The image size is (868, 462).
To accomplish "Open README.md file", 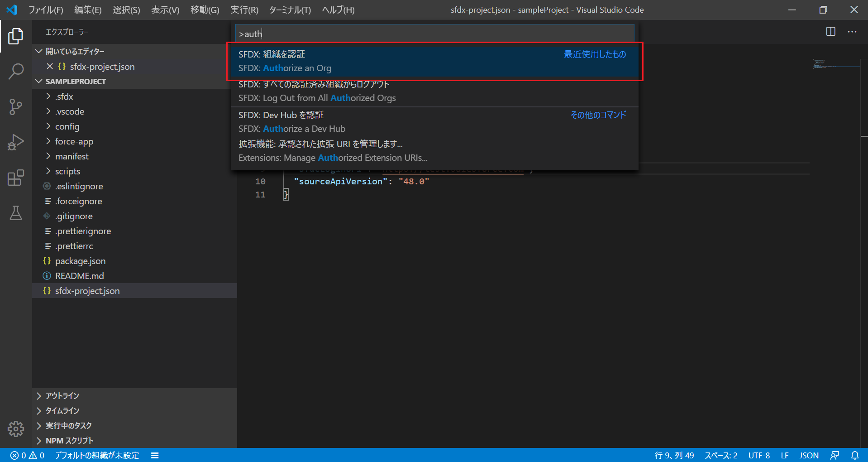I will pos(134,276).
